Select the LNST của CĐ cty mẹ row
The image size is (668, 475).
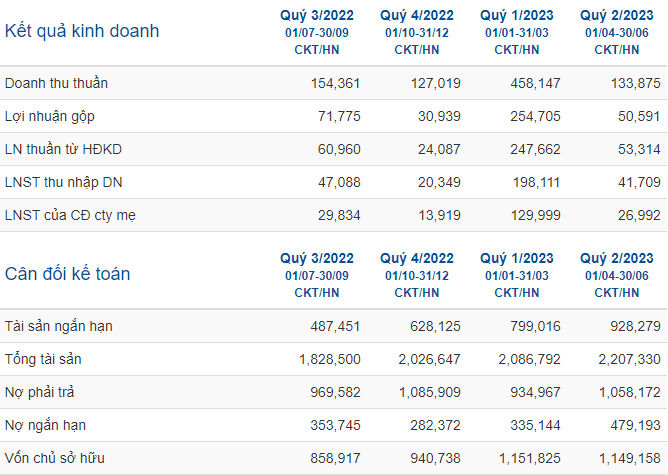[334, 215]
